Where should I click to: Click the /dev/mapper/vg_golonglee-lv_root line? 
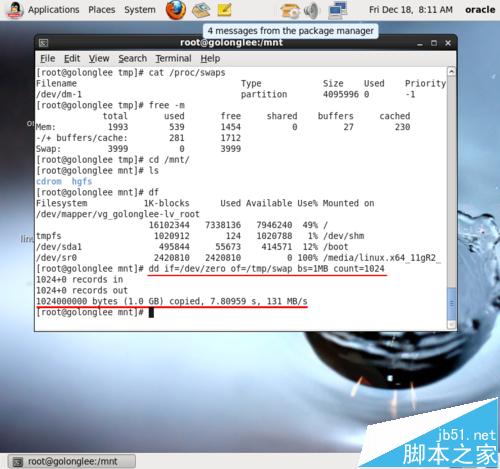pos(118,214)
